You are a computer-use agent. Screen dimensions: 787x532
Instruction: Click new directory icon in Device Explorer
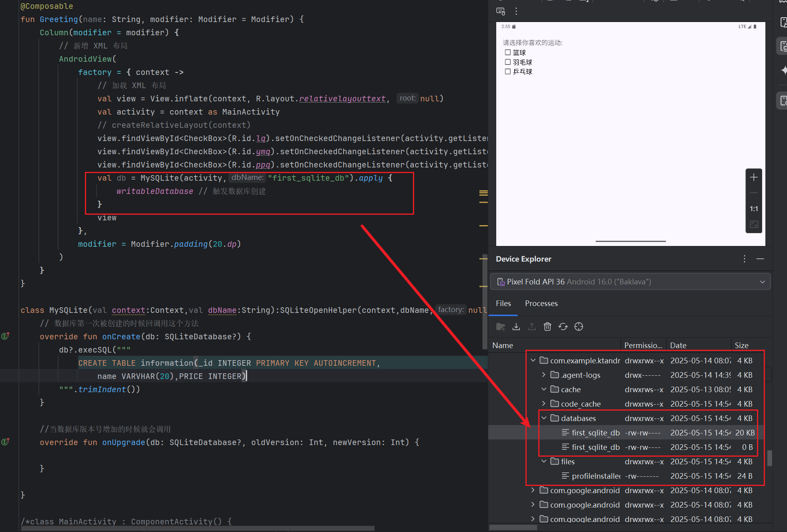coord(501,327)
